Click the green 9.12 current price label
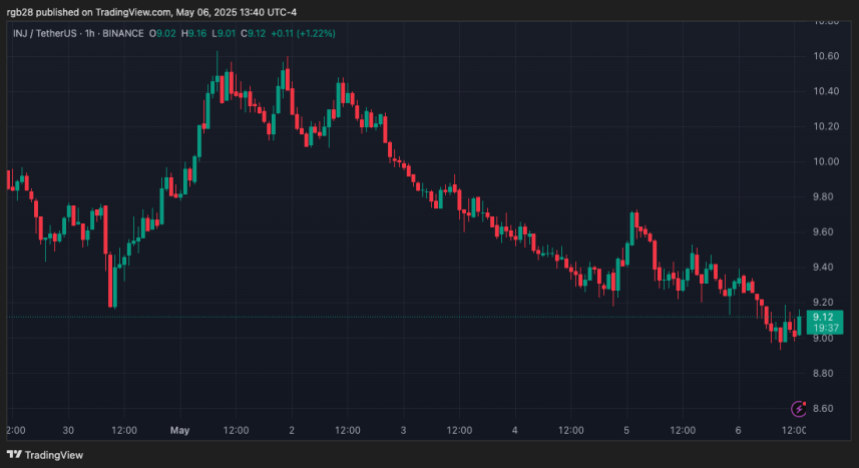859x468 pixels. pyautogui.click(x=825, y=317)
